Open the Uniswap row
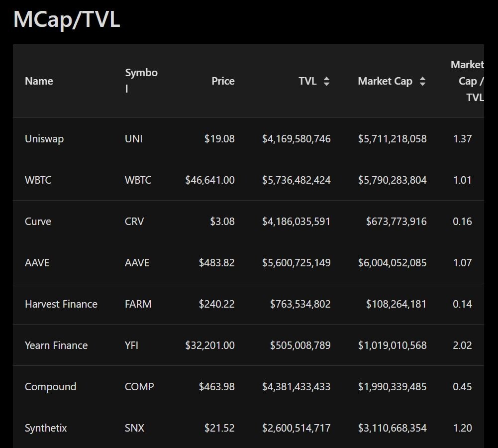Image resolution: width=498 pixels, height=448 pixels. pos(248,138)
